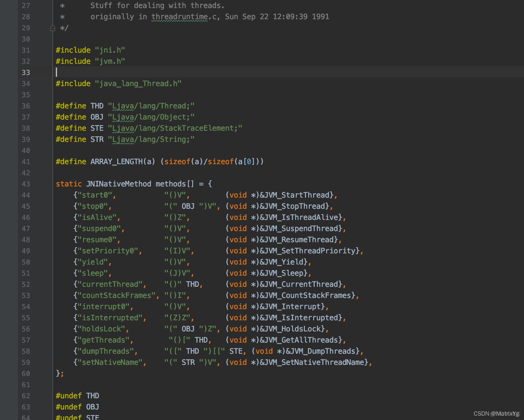Screen dimensions: 524x420
Task: Click the "resume0" method string
Action: click(x=97, y=240)
